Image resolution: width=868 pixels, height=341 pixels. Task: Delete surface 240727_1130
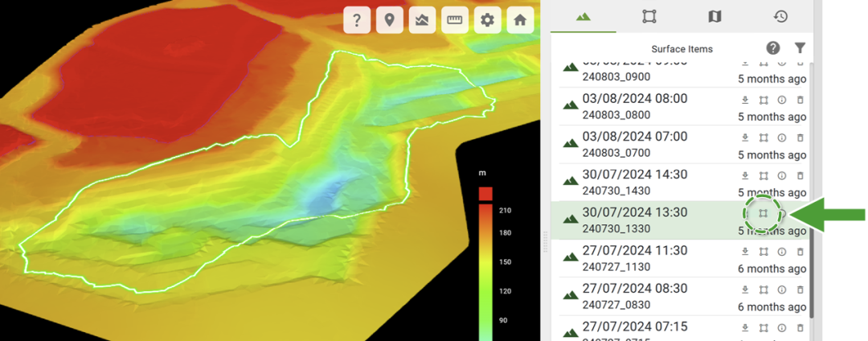coord(800,252)
